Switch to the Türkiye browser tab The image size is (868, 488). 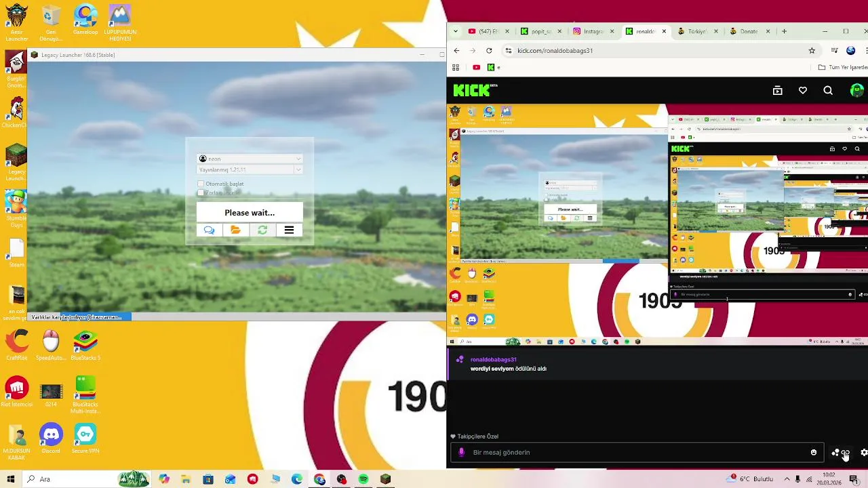pyautogui.click(x=698, y=31)
